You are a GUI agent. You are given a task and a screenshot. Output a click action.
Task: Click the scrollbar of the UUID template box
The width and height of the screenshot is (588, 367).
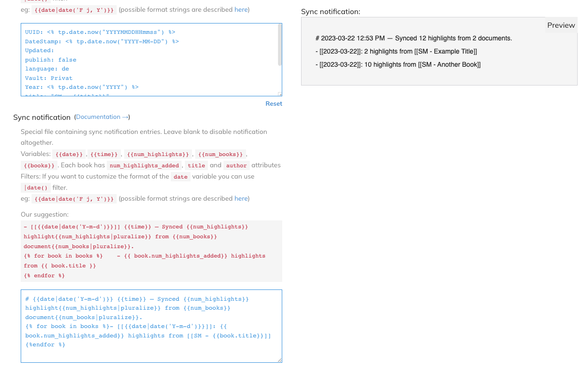[280, 45]
